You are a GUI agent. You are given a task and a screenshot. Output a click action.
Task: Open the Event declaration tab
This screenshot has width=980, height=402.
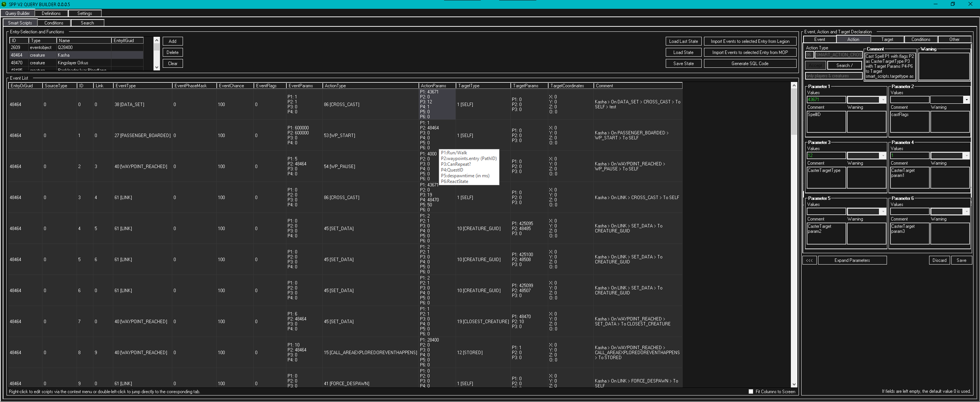(x=820, y=39)
